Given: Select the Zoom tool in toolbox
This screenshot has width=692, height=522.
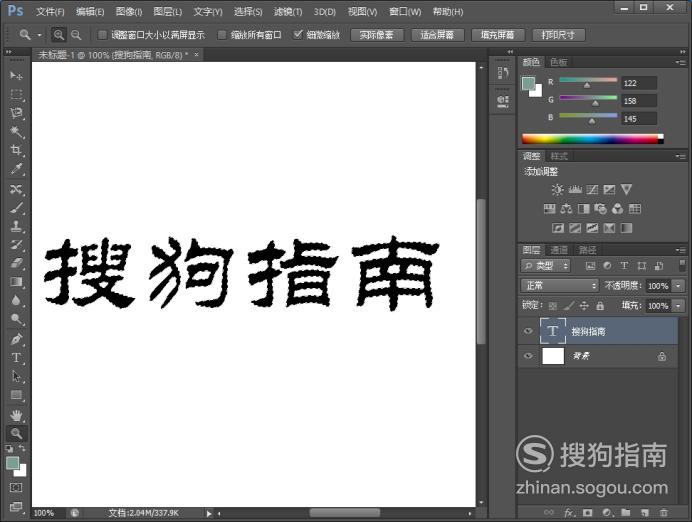Looking at the screenshot, I should tap(16, 434).
